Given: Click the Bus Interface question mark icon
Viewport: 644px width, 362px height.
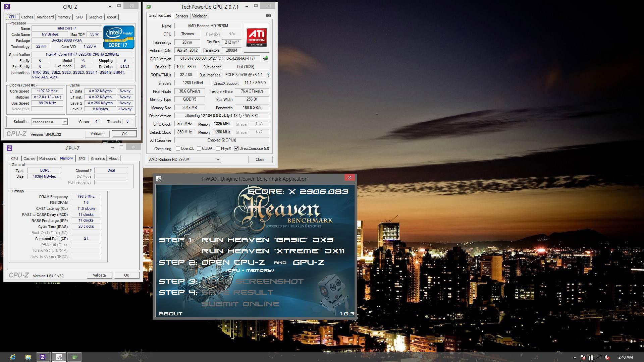Looking at the screenshot, I should [268, 75].
